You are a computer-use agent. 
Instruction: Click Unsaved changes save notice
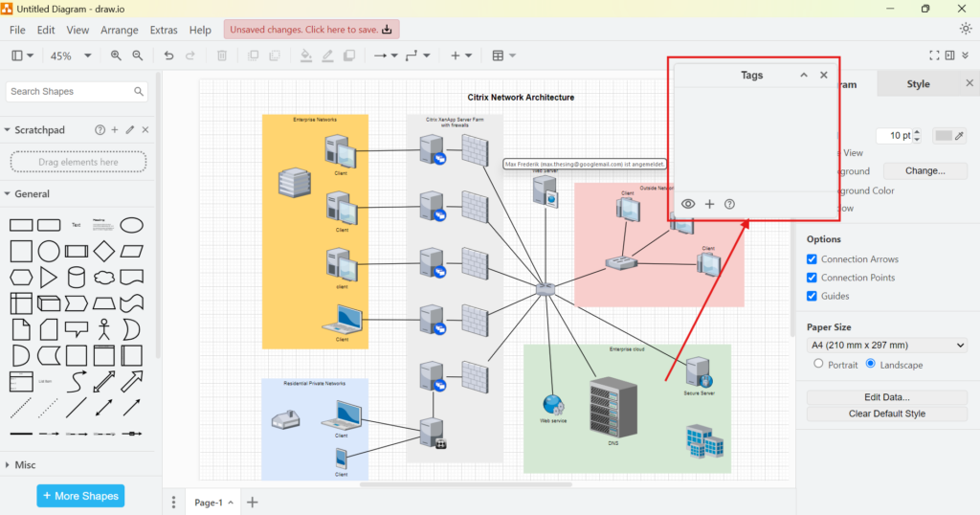point(311,30)
